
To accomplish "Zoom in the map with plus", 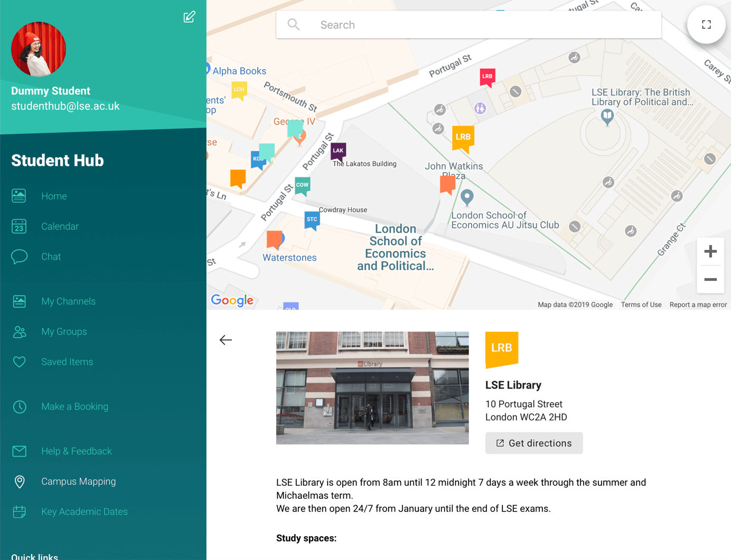I will 710,251.
